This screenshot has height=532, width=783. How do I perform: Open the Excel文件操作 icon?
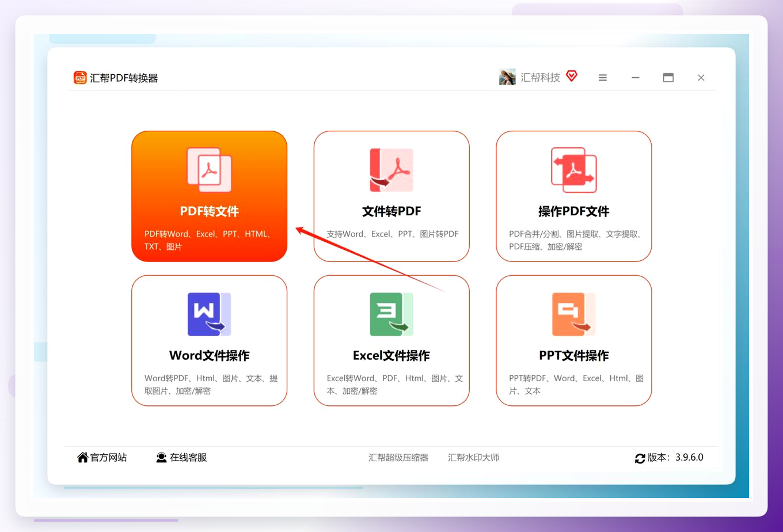391,314
